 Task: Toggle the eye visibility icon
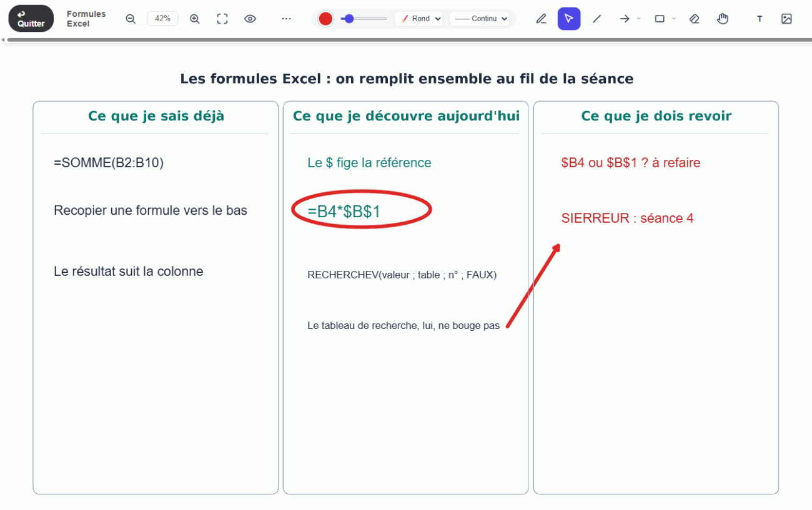click(x=250, y=19)
